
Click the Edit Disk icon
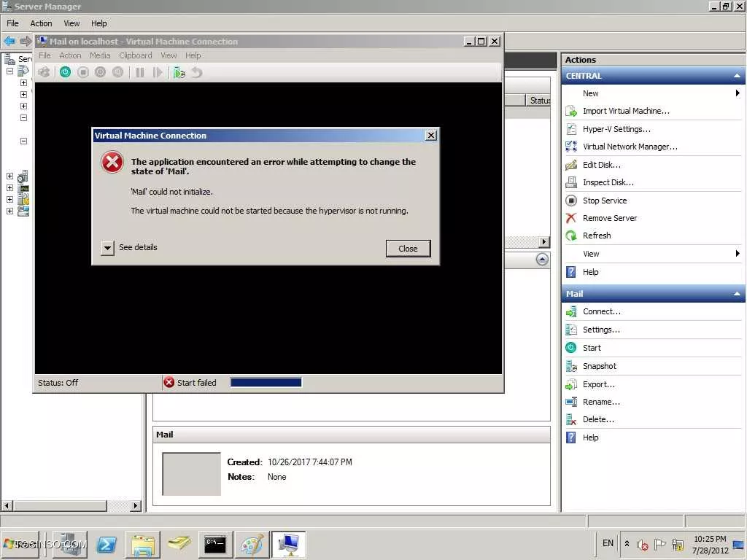571,165
